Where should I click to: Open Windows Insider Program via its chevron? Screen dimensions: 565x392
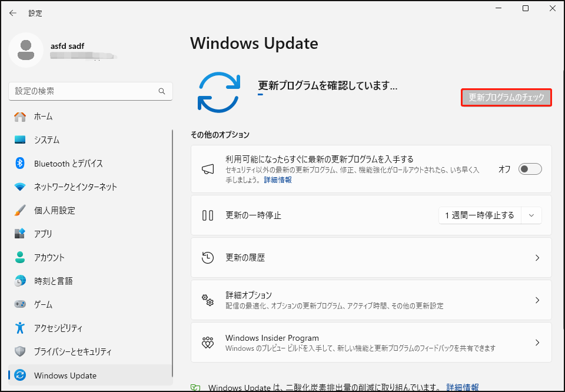click(x=537, y=343)
